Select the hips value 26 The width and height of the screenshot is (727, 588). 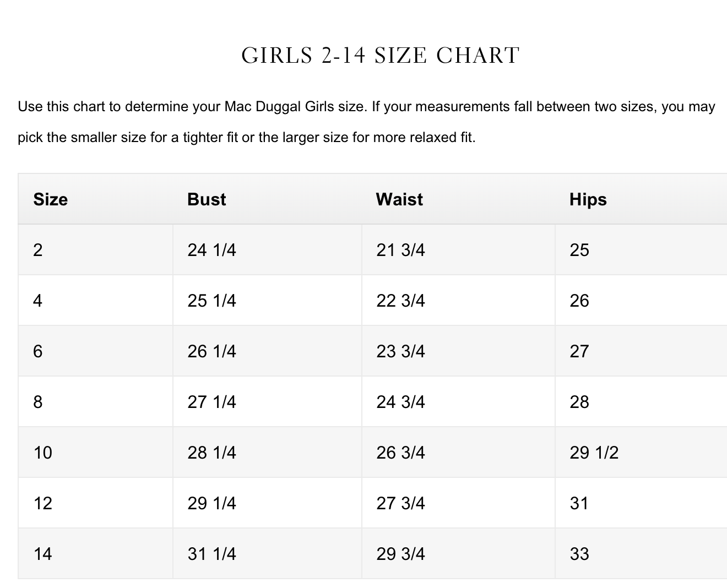(x=579, y=301)
